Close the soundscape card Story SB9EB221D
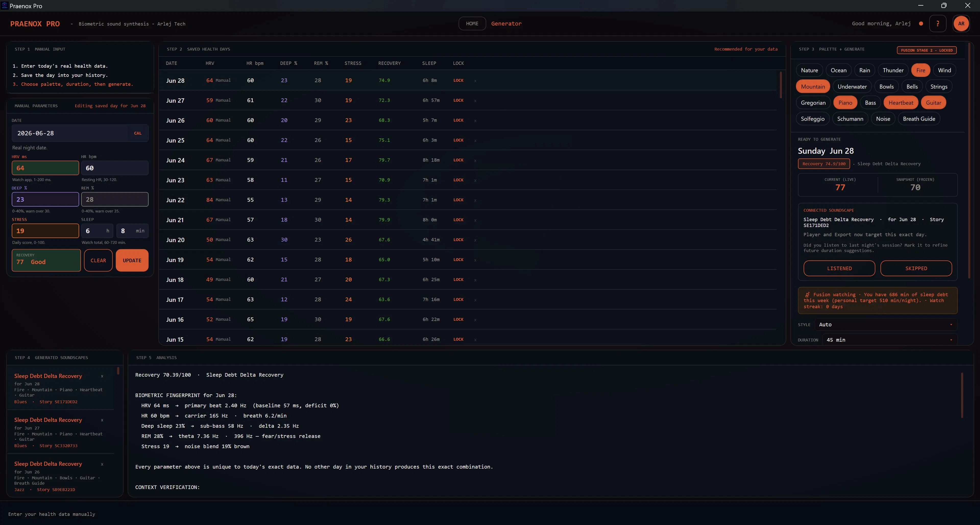The image size is (980, 525). (x=102, y=464)
